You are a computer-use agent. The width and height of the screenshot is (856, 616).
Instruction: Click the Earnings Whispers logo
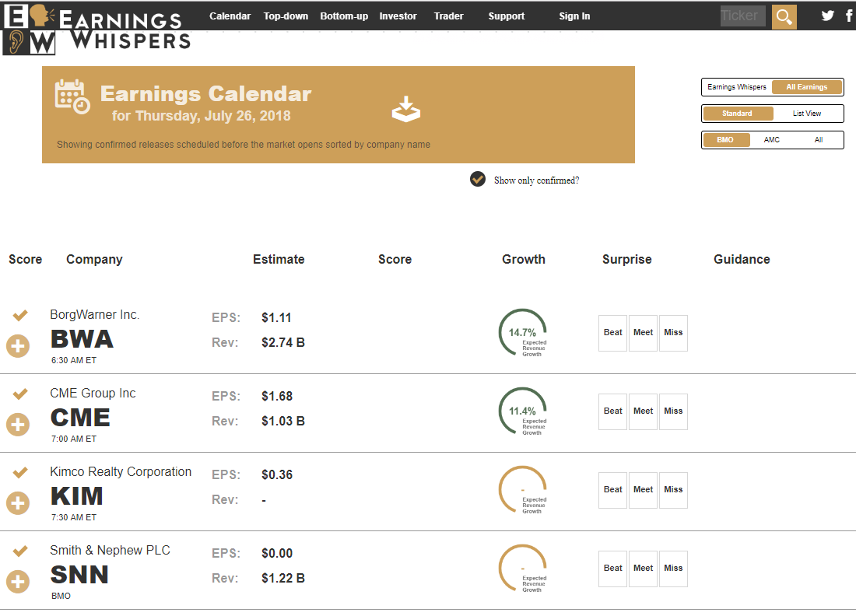(97, 30)
